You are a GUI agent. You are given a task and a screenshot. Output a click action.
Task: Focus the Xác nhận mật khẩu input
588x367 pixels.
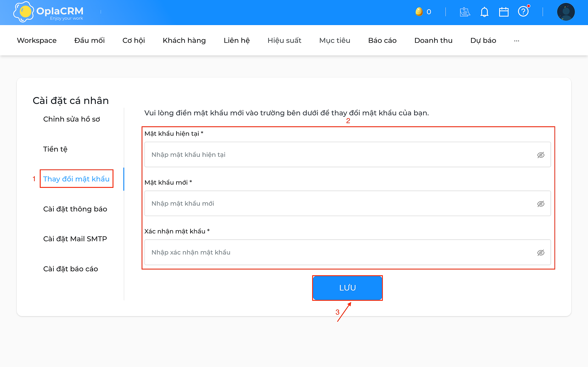tap(347, 252)
